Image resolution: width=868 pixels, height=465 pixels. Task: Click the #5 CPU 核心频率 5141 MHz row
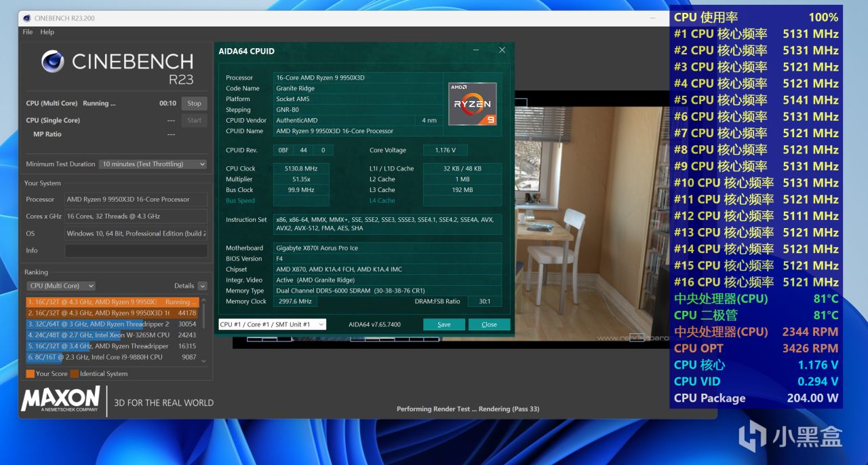click(756, 100)
